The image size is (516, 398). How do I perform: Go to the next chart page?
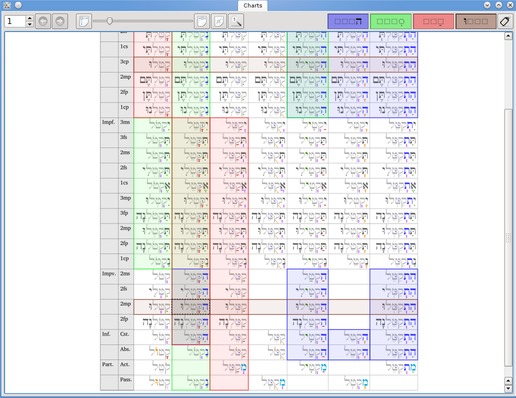pos(60,21)
